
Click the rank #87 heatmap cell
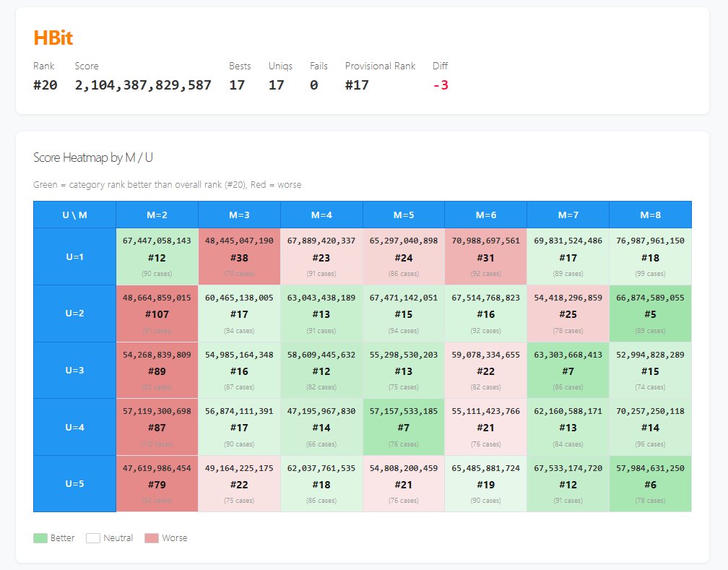[x=157, y=427]
